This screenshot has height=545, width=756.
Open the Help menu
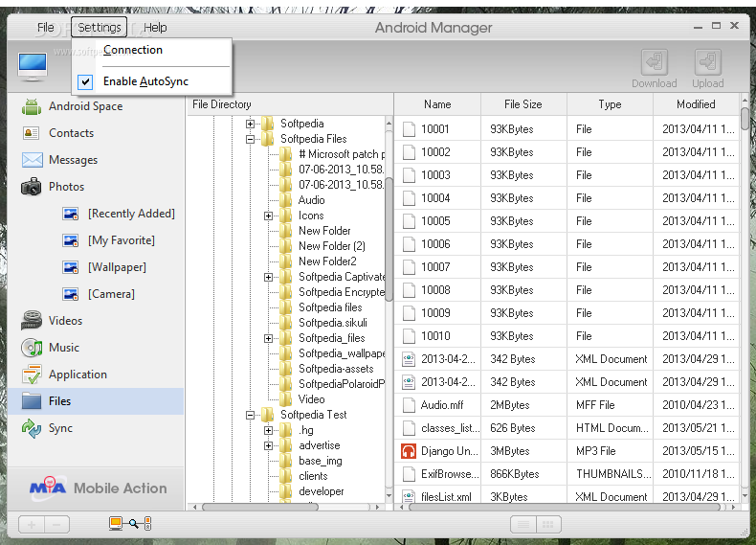(x=155, y=28)
